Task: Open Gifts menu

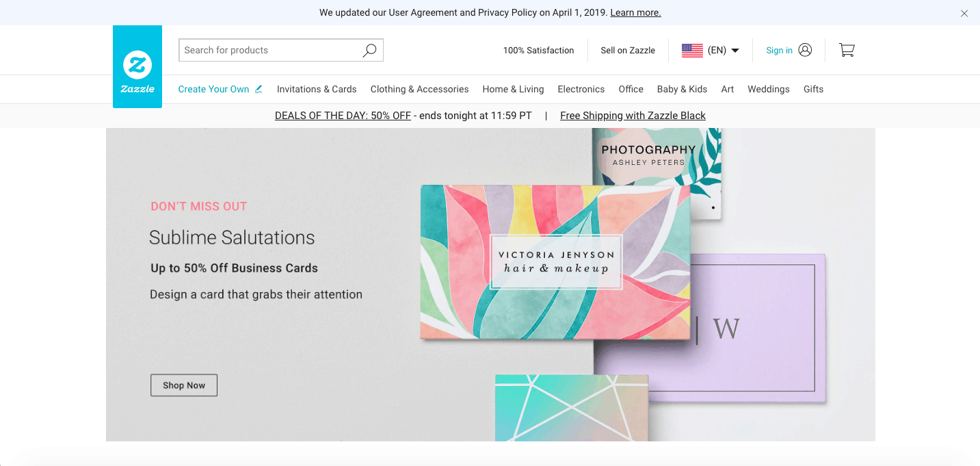Action: [x=813, y=89]
